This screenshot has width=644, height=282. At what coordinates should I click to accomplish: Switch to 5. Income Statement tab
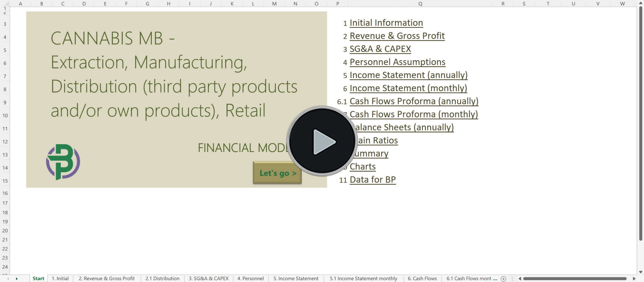pyautogui.click(x=296, y=278)
